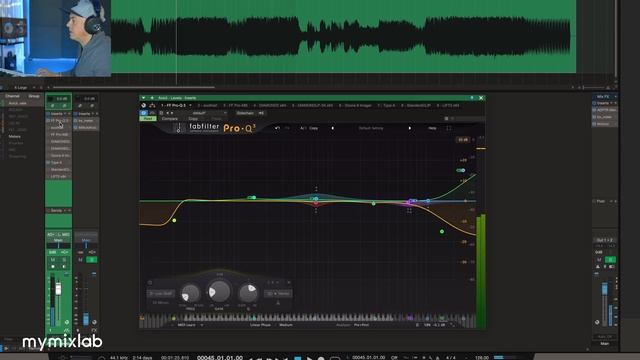
Task: Open the Low Shelf band shape dropdown
Action: (161, 293)
